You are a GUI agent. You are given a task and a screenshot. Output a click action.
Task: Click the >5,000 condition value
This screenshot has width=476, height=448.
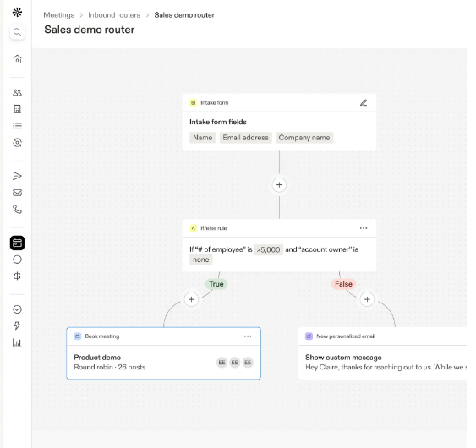pyautogui.click(x=268, y=250)
